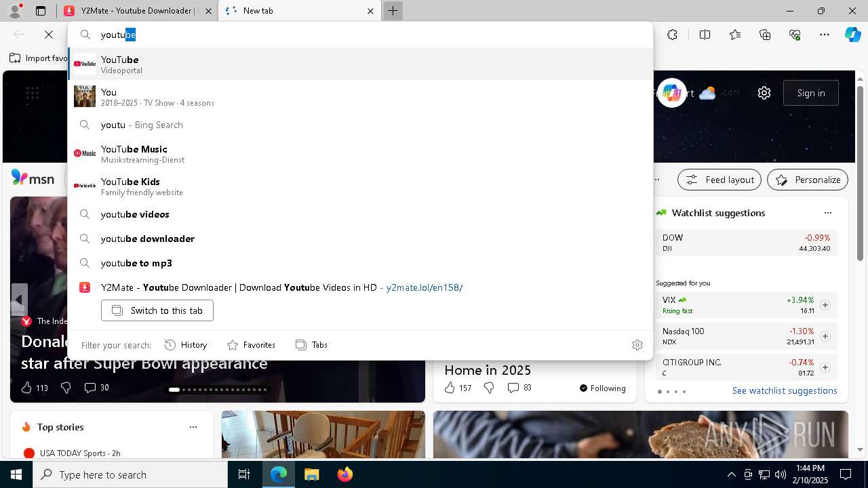
Task: Open File Explorer from taskbar
Action: (x=311, y=474)
